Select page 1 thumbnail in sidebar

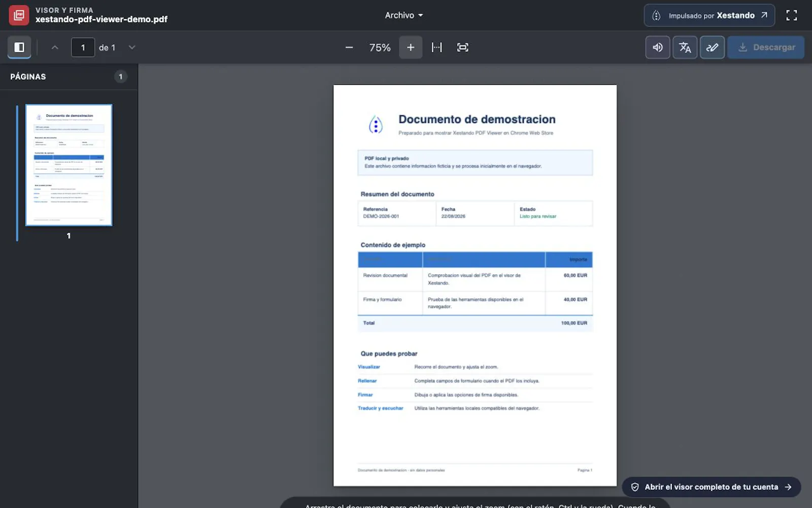[69, 165]
